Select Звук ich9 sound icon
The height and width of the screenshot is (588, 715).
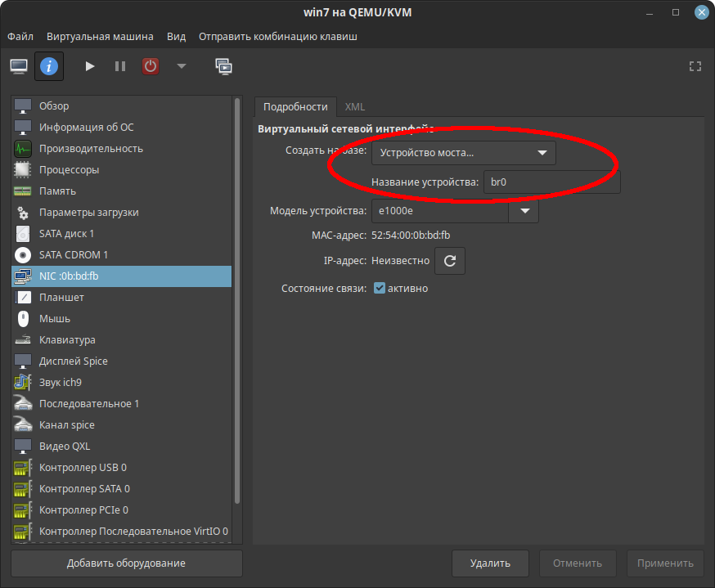point(23,383)
